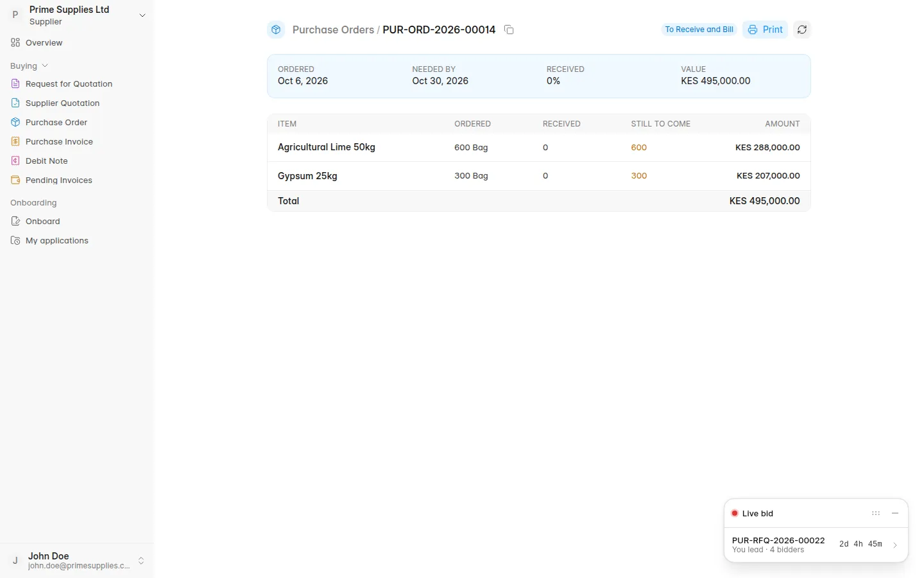Click the Total KES 495,000.00 value
Viewport: 924px width, 578px height.
click(765, 201)
